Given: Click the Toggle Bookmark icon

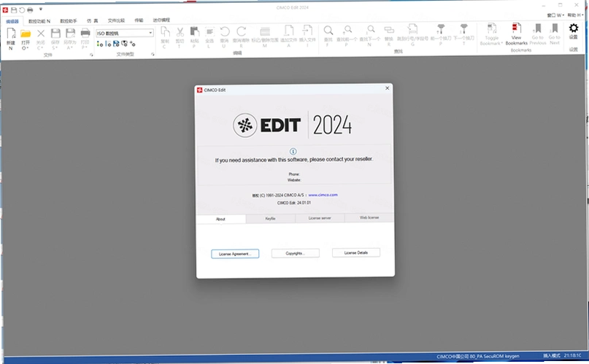Looking at the screenshot, I should (492, 28).
